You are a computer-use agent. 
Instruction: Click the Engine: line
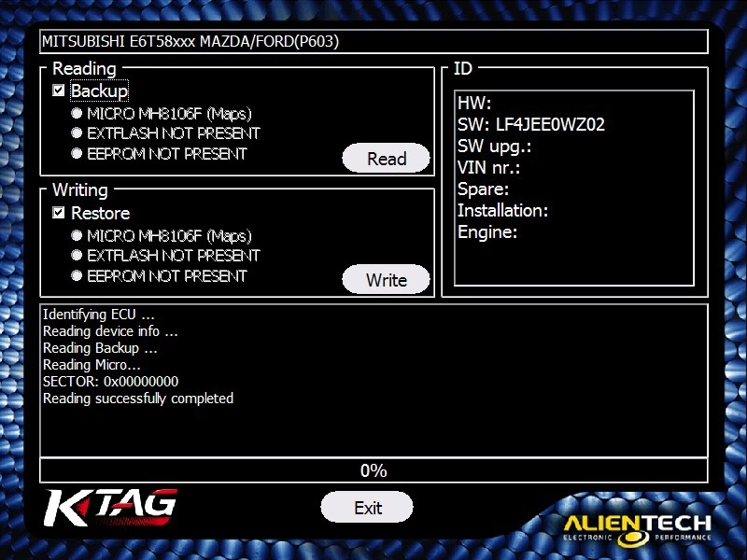click(487, 231)
